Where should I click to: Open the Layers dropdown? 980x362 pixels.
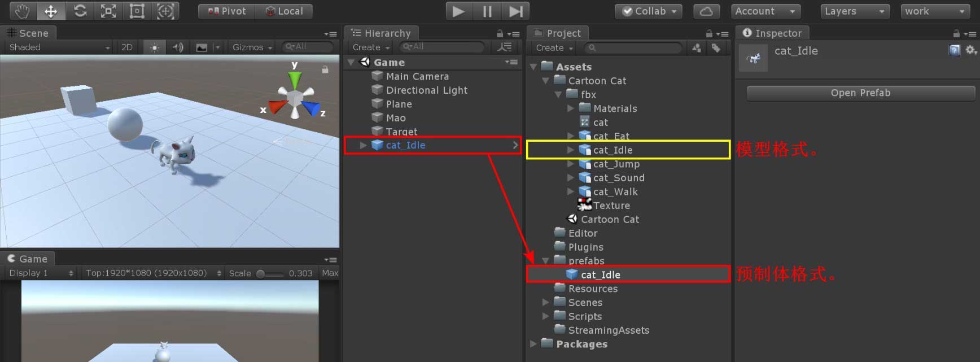[855, 11]
